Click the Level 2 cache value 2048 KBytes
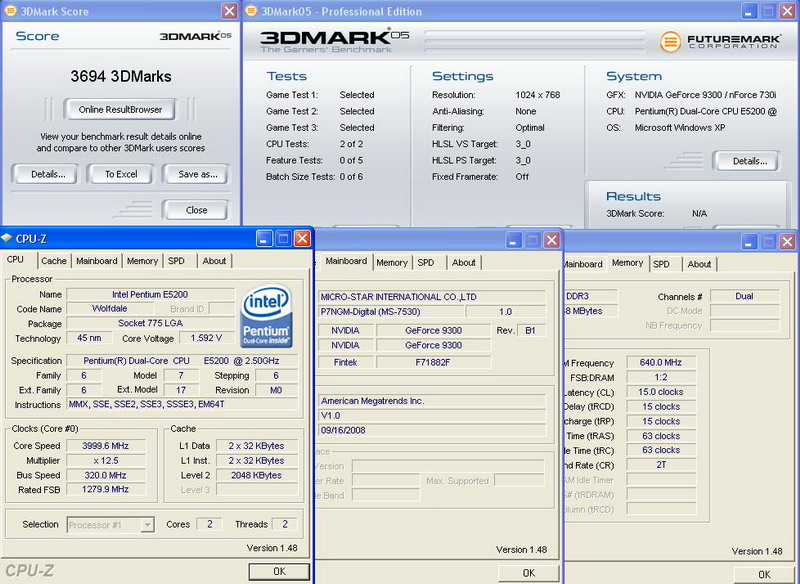800x584 pixels. click(x=257, y=475)
